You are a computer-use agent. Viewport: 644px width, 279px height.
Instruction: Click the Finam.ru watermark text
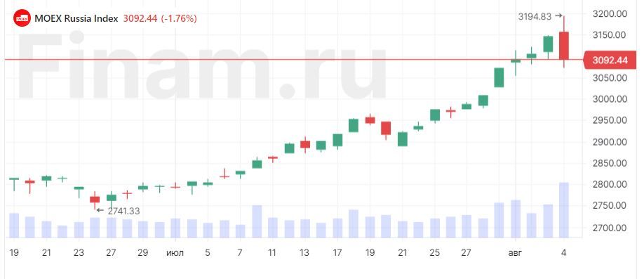click(201, 66)
